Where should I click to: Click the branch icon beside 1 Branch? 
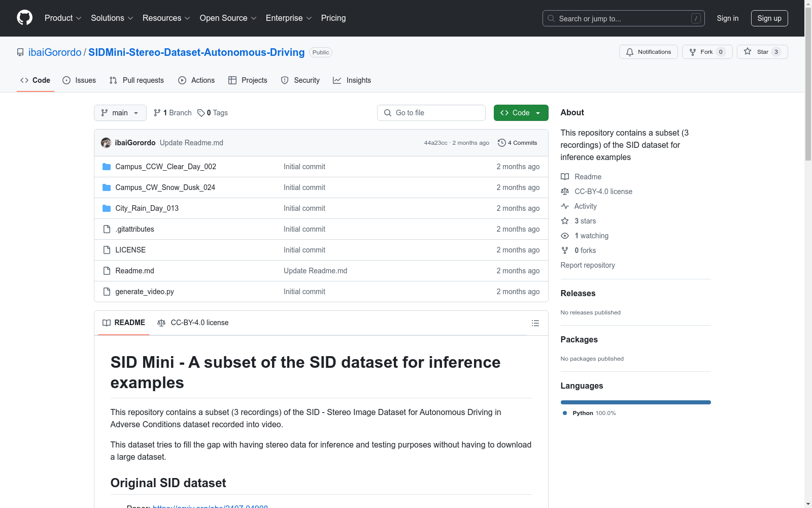pos(157,113)
